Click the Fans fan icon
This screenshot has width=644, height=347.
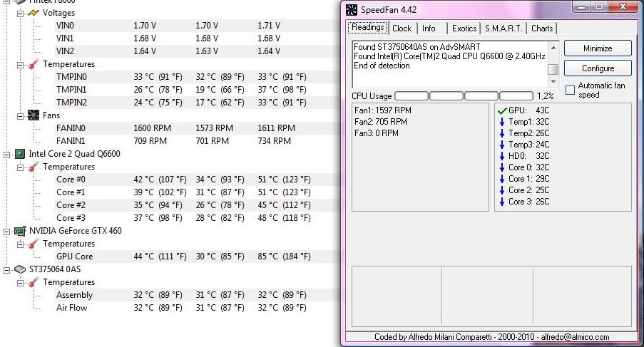[34, 115]
